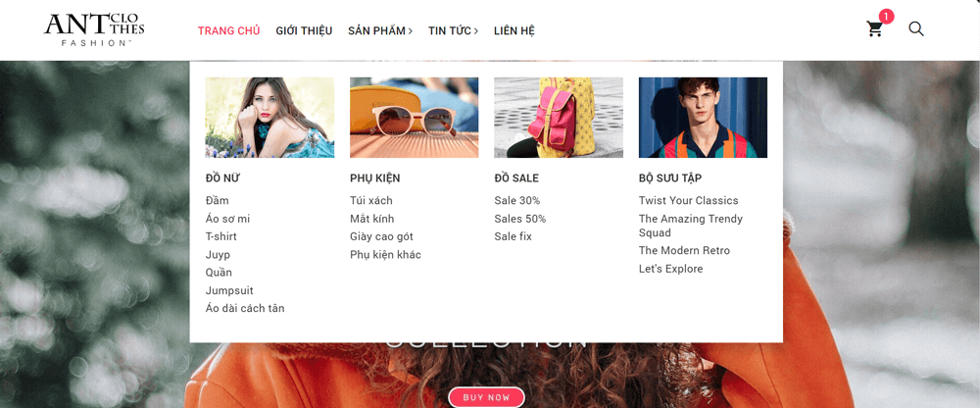
Task: Click the Buy Now button
Action: pos(486,397)
